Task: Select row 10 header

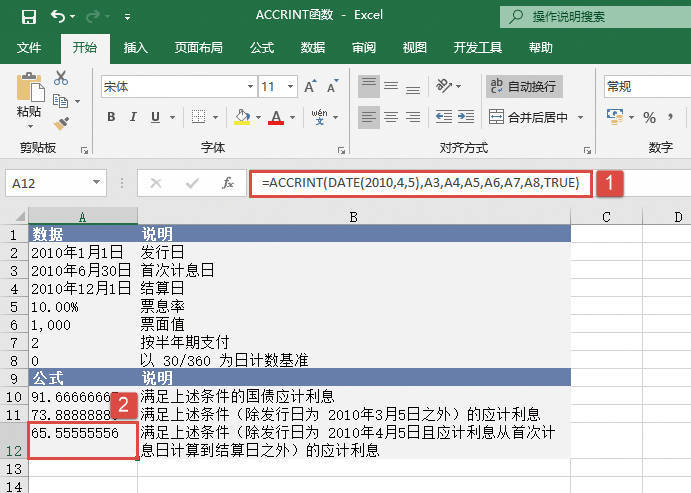Action: point(14,397)
